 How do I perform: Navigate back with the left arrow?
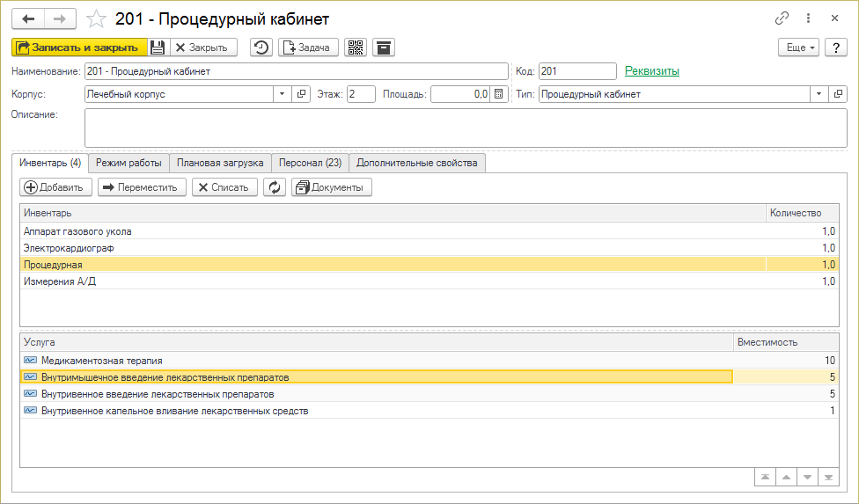point(28,18)
